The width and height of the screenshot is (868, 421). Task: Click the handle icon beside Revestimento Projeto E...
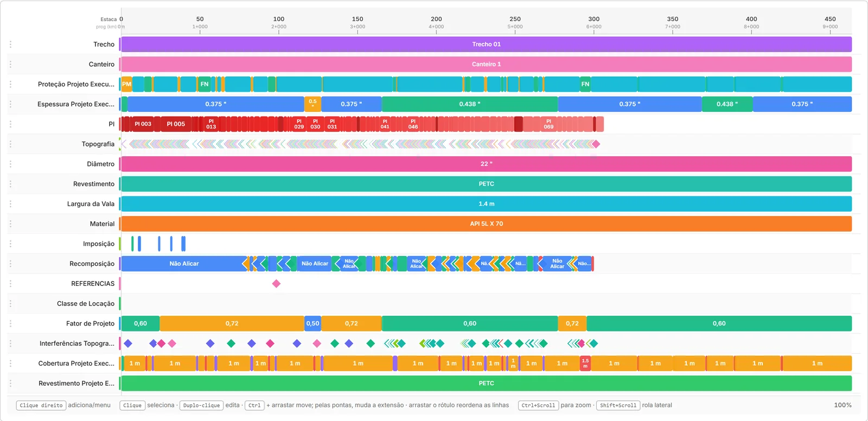[10, 384]
